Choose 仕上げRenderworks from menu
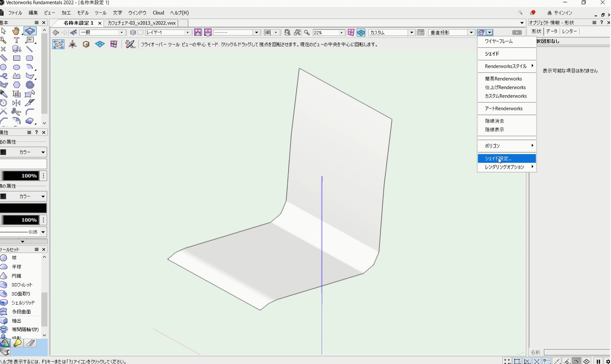Screen dimensions: 611x364 [x=507, y=87]
